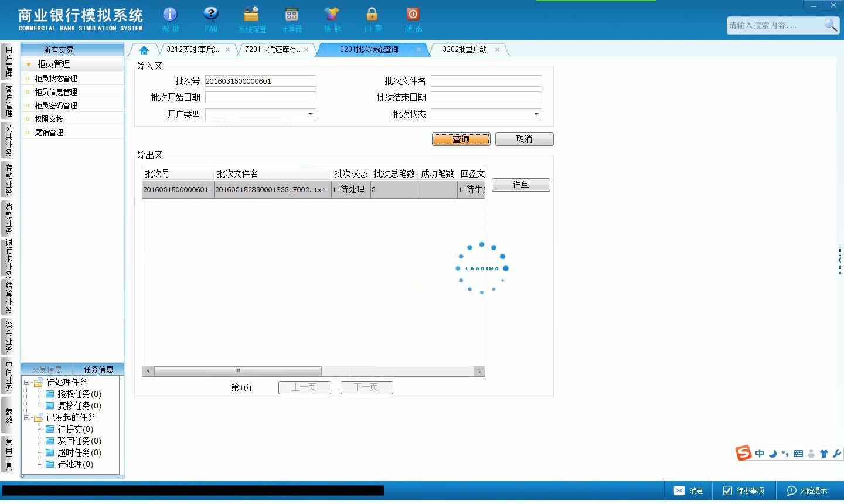This screenshot has height=504, width=844.
Task: Click the grey user icon in IME bar
Action: coord(811,454)
